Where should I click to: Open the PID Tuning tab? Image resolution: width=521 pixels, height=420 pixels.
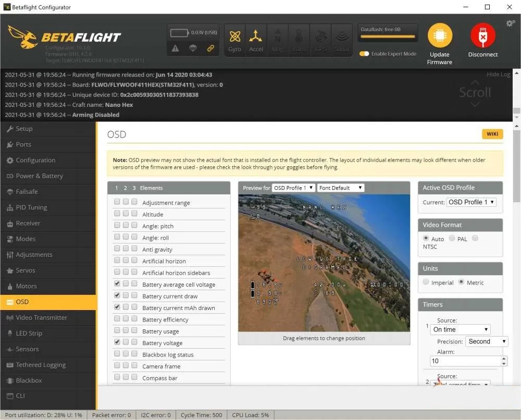[x=31, y=207]
